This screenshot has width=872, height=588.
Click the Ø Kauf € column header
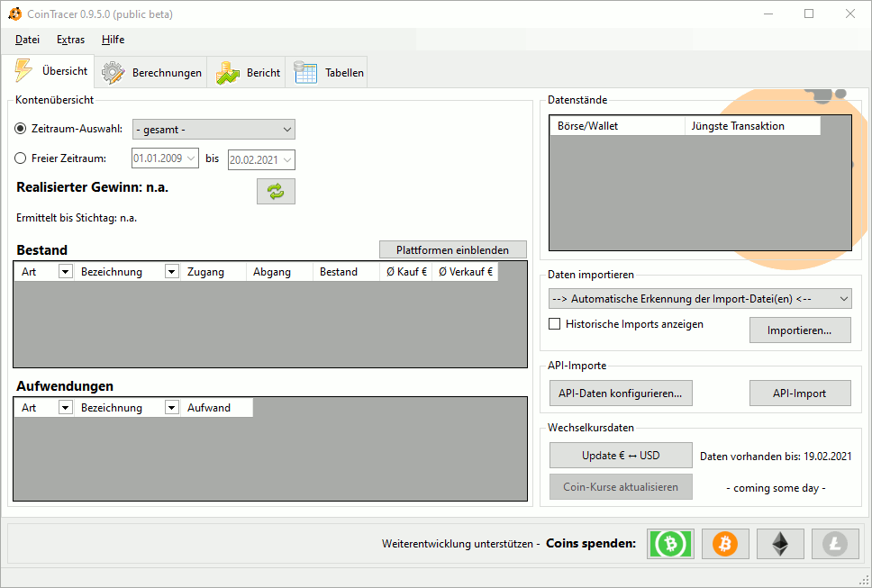(x=406, y=272)
